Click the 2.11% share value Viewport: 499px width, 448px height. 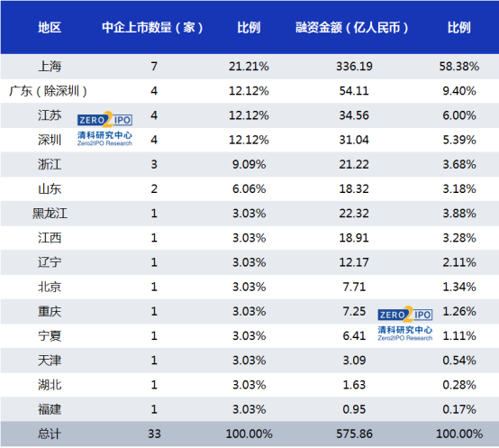(459, 262)
